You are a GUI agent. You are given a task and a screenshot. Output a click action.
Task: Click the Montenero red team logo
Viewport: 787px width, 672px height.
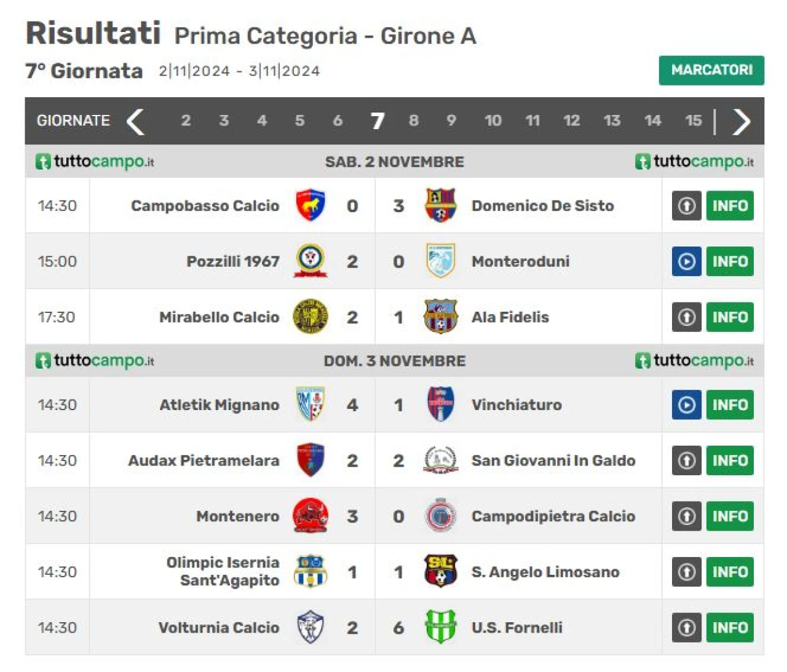pyautogui.click(x=310, y=516)
